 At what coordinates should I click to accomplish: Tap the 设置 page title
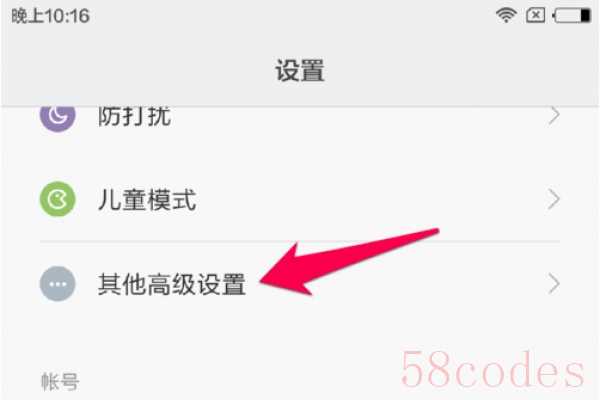click(300, 70)
